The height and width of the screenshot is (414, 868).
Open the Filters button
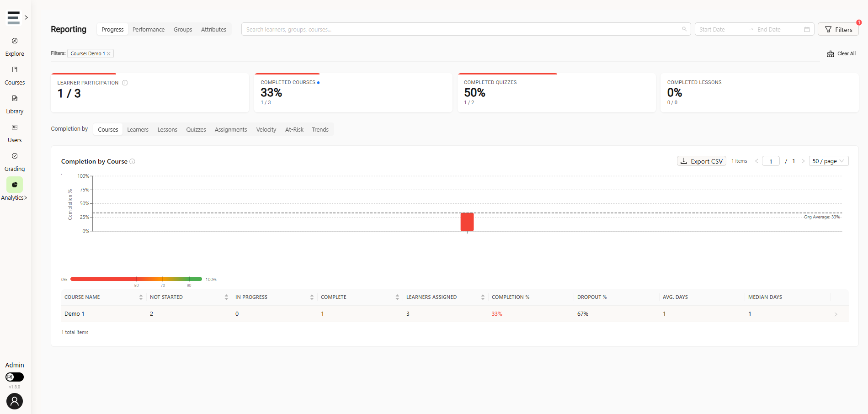pyautogui.click(x=838, y=29)
